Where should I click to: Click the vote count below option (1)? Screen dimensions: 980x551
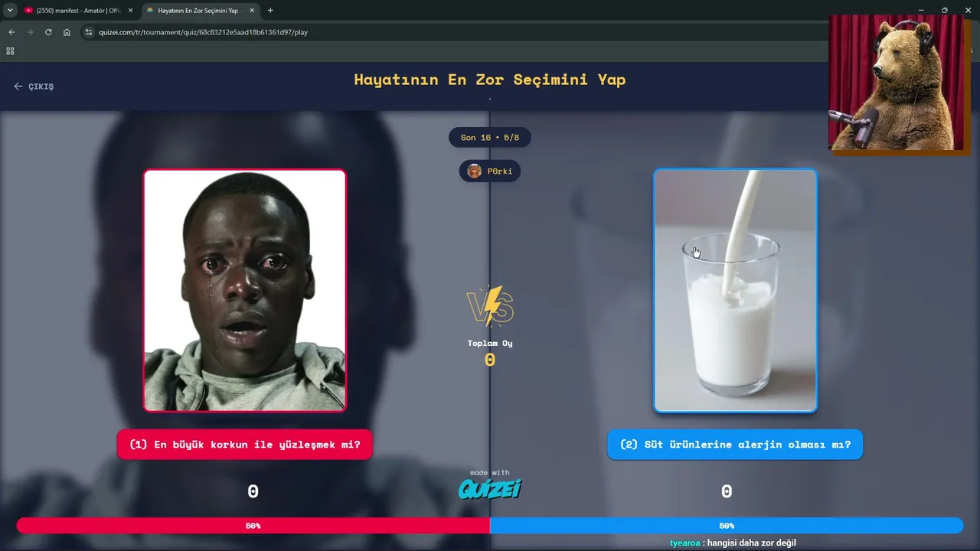[x=253, y=492]
